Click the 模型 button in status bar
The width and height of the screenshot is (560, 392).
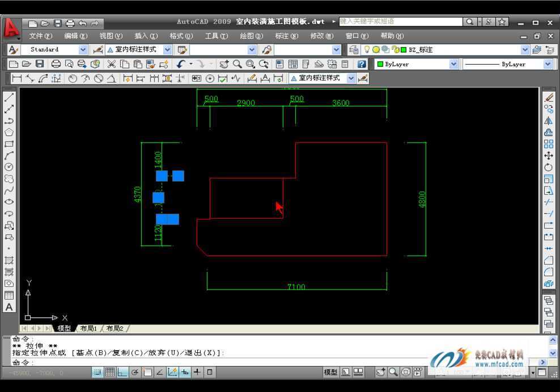[330, 372]
